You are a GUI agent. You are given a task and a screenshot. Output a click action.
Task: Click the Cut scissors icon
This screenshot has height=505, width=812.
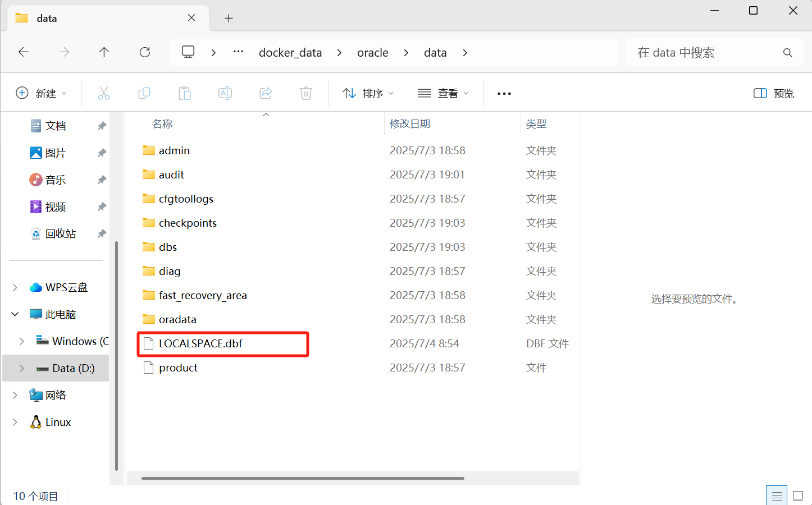tap(104, 93)
